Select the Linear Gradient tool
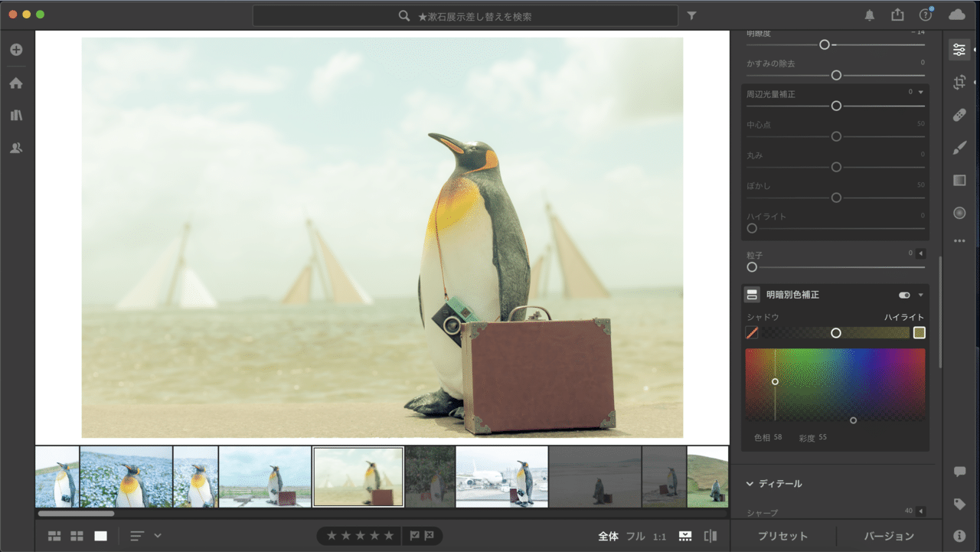This screenshot has width=980, height=552. click(959, 180)
